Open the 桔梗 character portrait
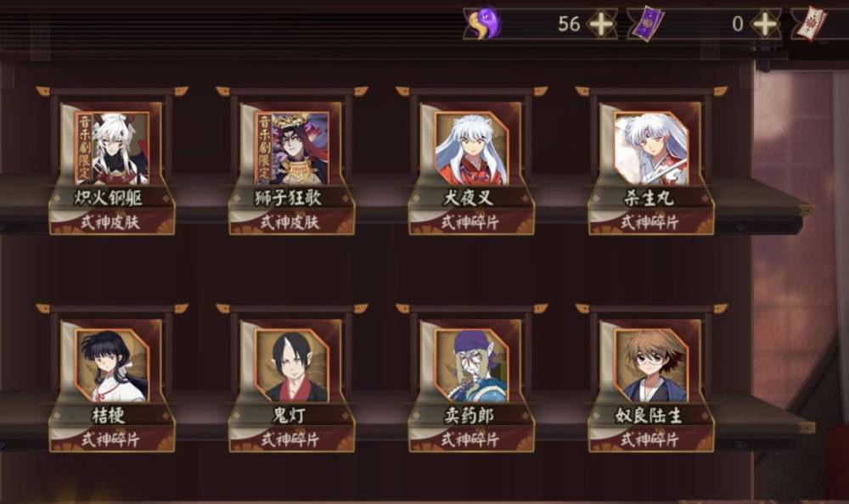 coord(112,365)
